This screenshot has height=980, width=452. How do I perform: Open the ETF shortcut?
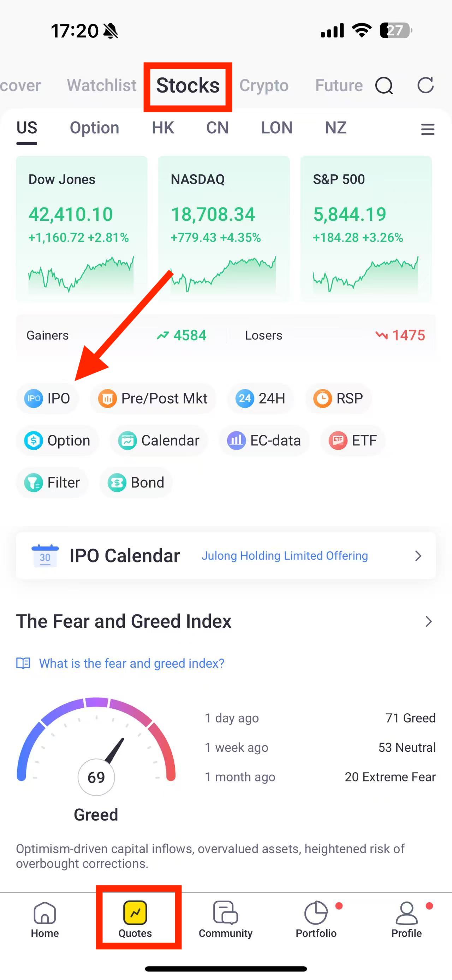click(353, 441)
